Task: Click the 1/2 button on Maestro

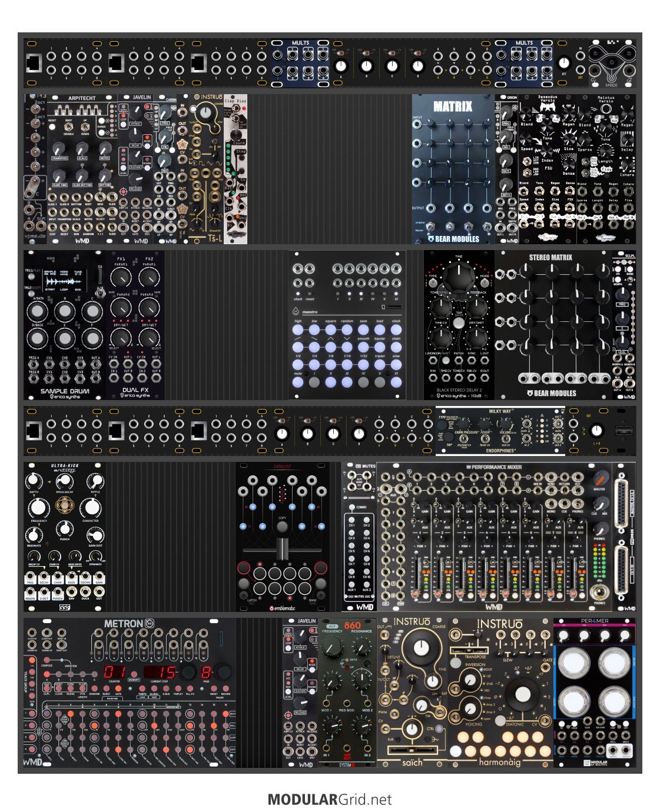Action: tap(299, 365)
